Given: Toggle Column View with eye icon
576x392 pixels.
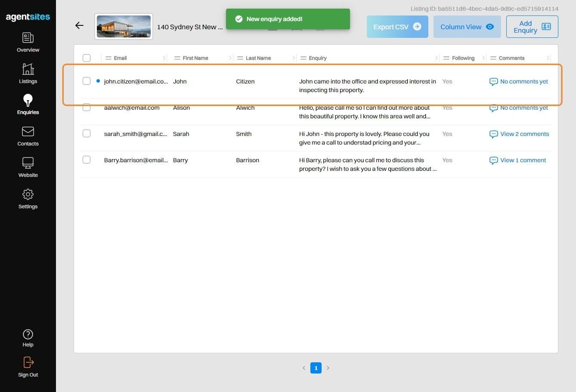Looking at the screenshot, I should click(x=467, y=27).
